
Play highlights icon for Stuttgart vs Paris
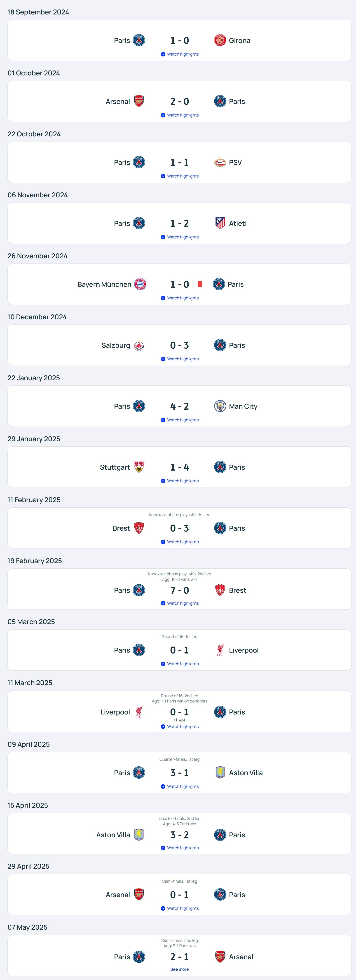pyautogui.click(x=163, y=481)
